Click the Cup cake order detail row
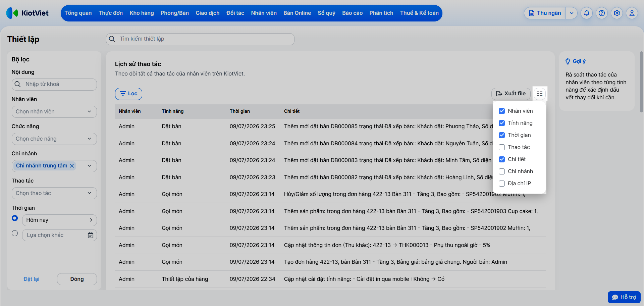This screenshot has height=306, width=644. pos(411,211)
